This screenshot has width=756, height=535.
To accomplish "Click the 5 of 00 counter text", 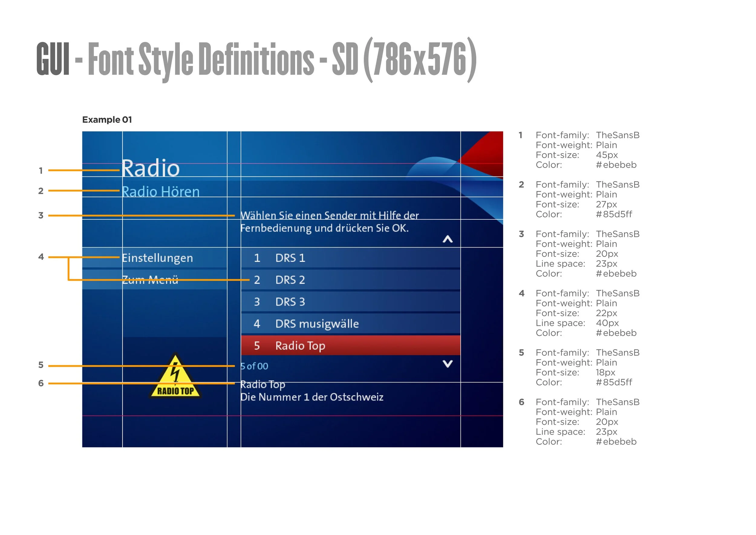I will 254,366.
